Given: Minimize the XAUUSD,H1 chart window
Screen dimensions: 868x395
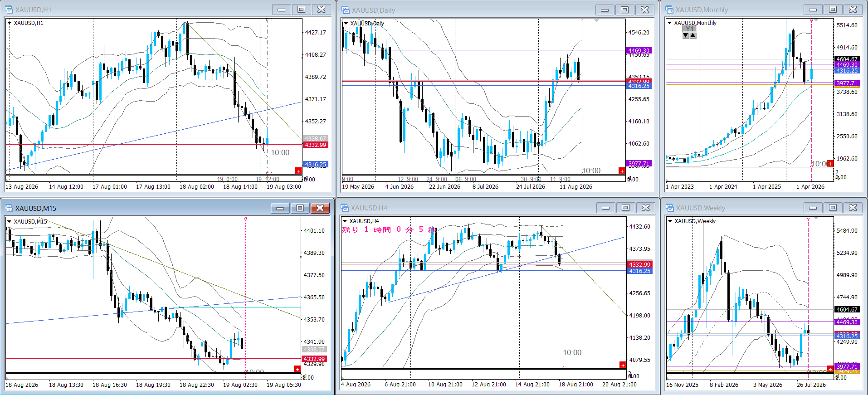Looking at the screenshot, I should pos(281,10).
